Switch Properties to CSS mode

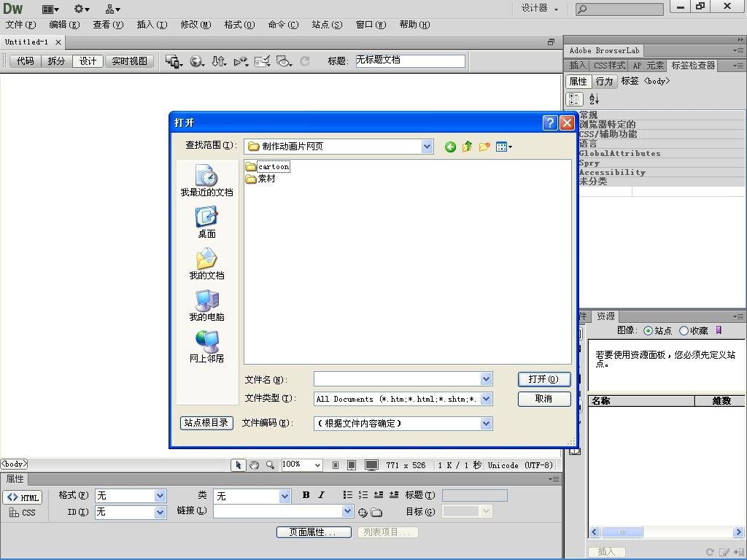click(23, 513)
